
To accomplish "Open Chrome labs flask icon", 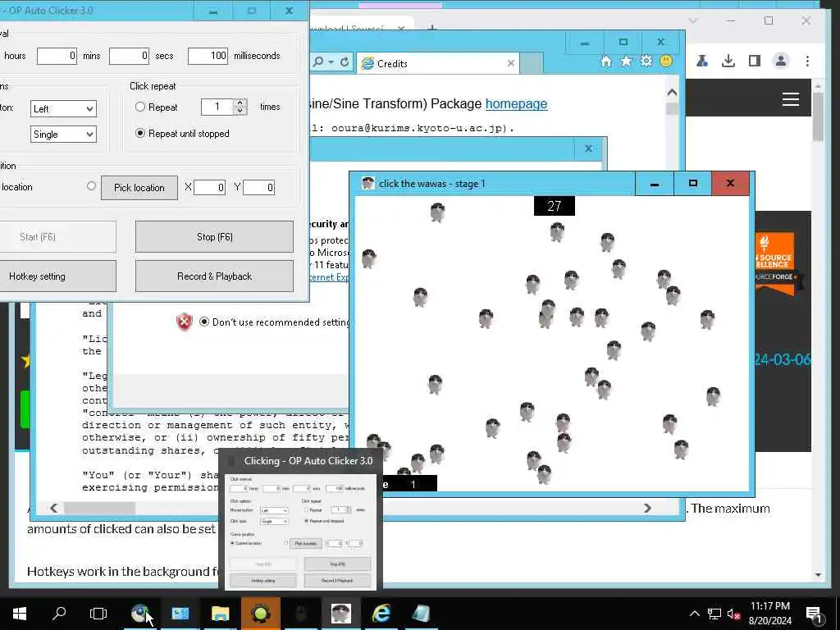I will point(702,61).
